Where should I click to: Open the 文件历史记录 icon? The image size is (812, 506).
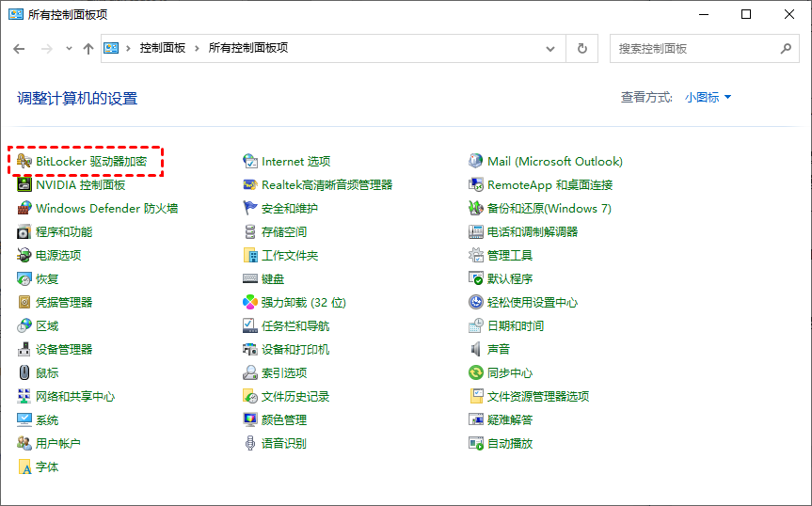click(250, 396)
